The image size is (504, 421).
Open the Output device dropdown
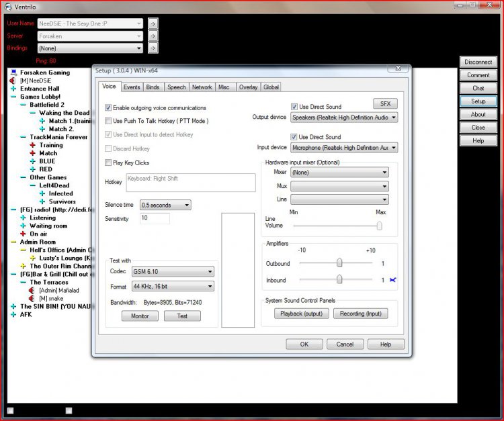tap(344, 118)
